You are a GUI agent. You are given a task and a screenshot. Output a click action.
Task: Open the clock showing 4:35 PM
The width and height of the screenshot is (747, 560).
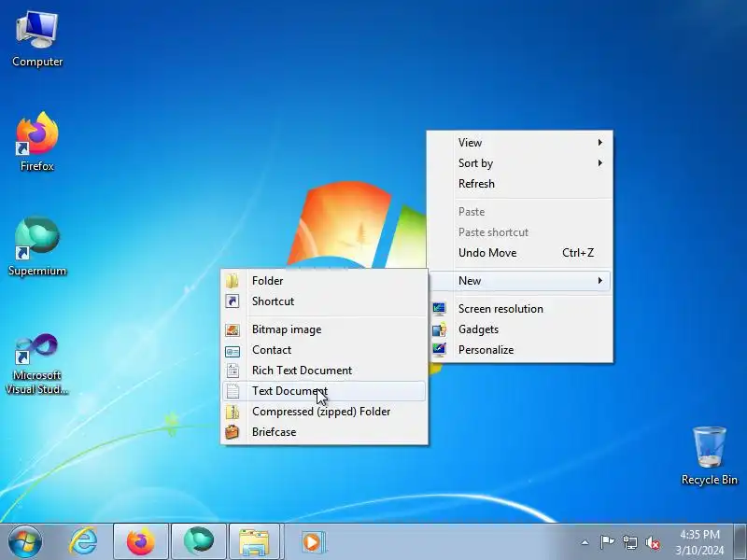pyautogui.click(x=699, y=542)
